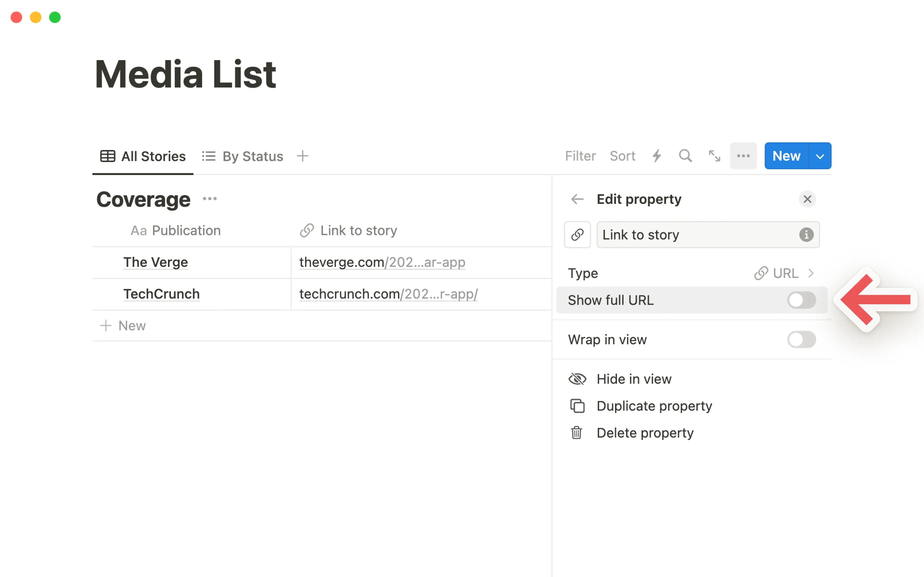The width and height of the screenshot is (924, 577).
Task: Add a new view with plus icon
Action: pos(302,156)
